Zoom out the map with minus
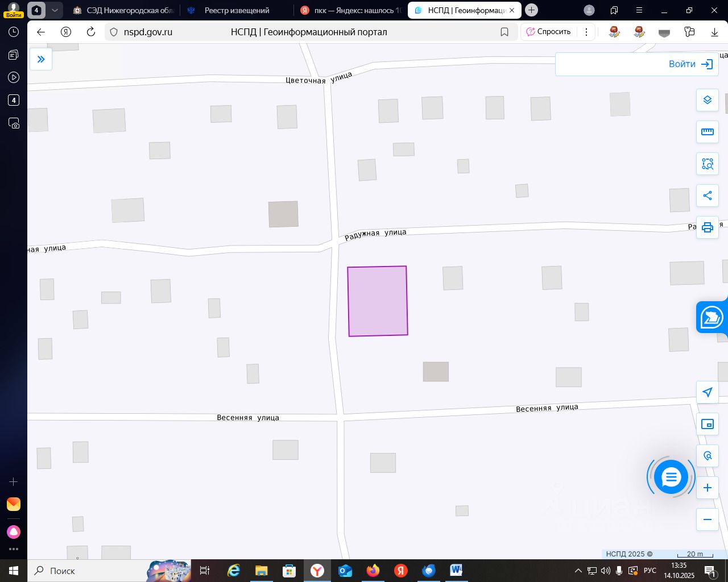728x582 pixels. (x=708, y=519)
